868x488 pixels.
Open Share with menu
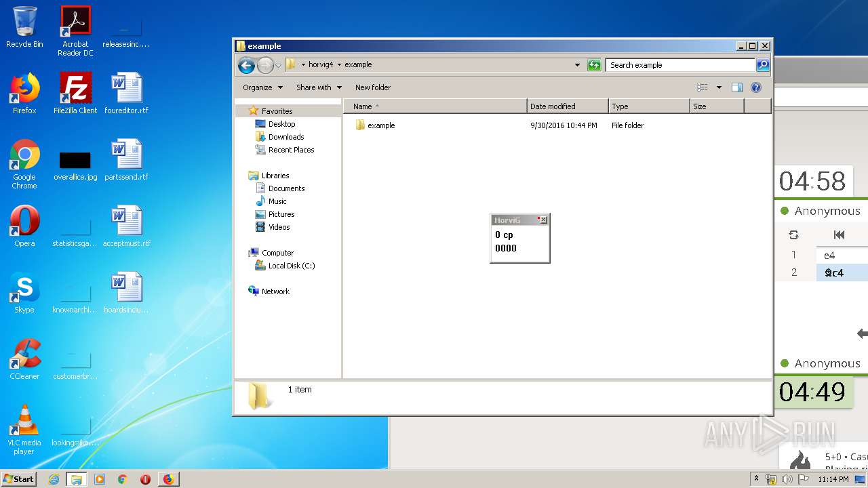(319, 87)
